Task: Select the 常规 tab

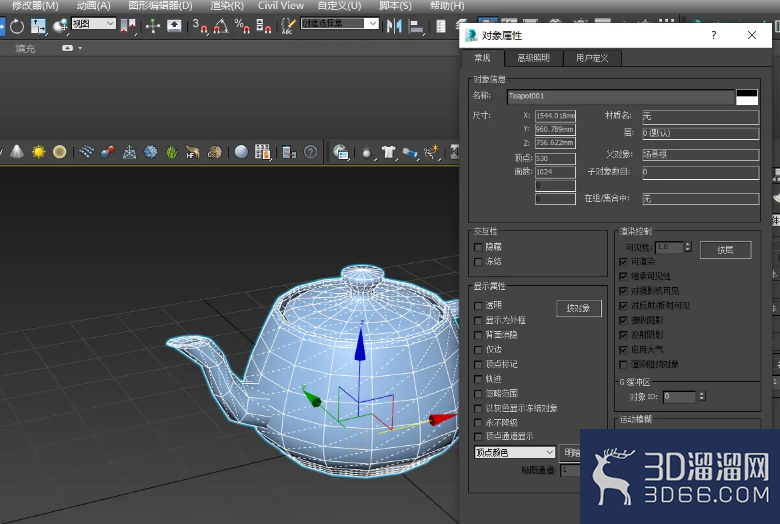Action: [482, 58]
